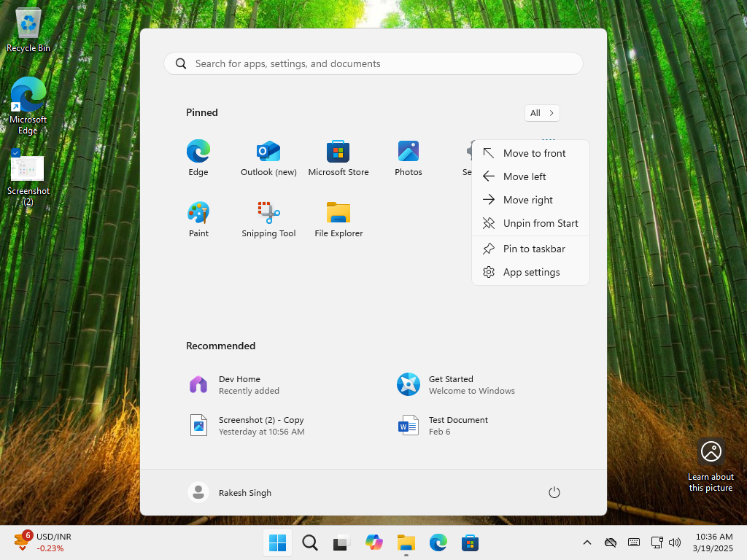Viewport: 747px width, 560px height.
Task: Open the volume control in system tray
Action: [x=675, y=542]
